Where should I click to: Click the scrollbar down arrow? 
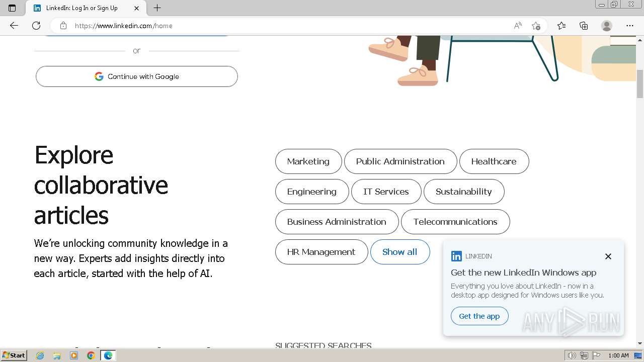click(640, 344)
